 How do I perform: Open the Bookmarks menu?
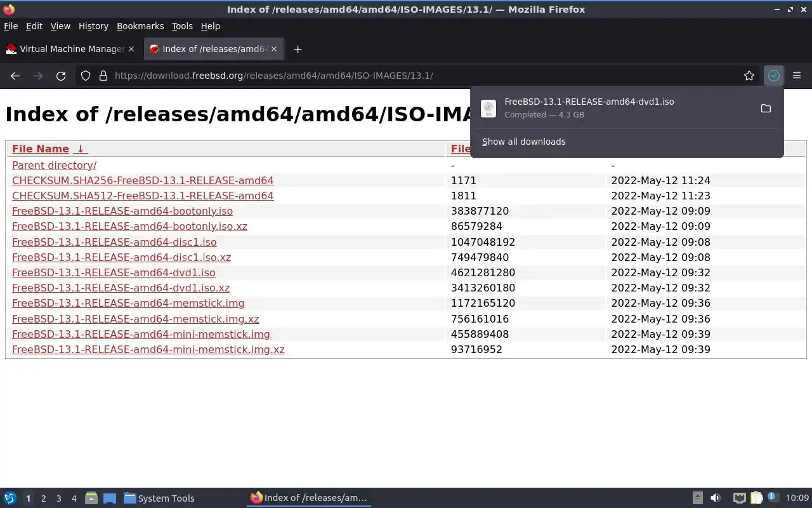(x=140, y=26)
